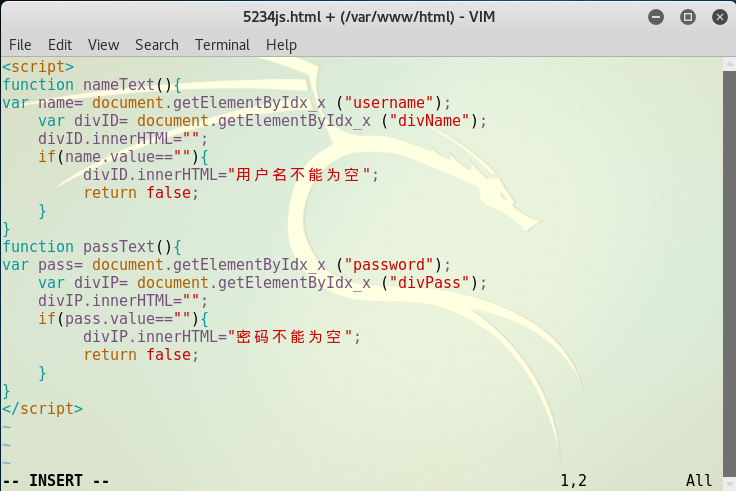Click the closing </script> tag
736x491 pixels.
pos(42,408)
